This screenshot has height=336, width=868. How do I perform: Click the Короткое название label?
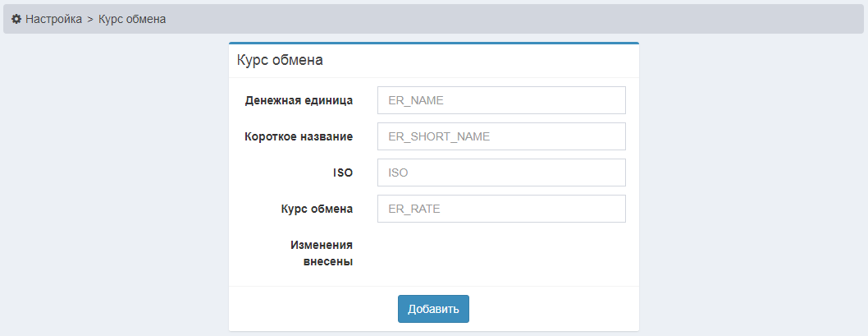click(x=299, y=136)
